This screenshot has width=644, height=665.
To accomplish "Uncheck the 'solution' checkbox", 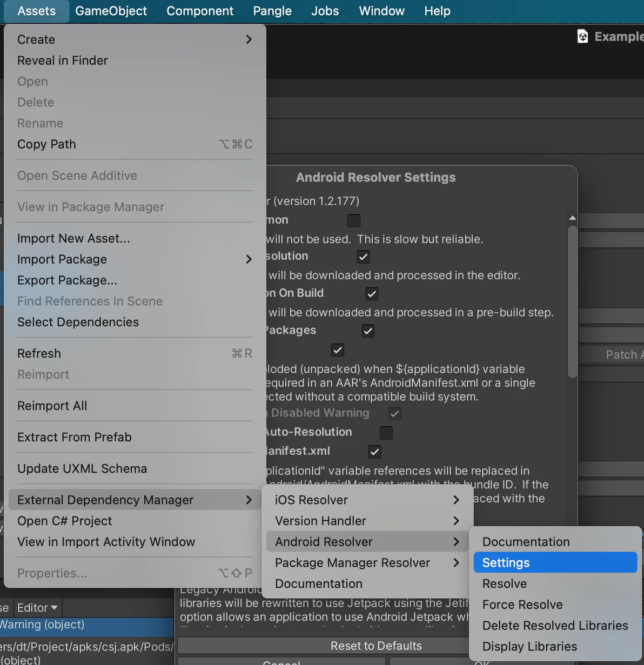I will pyautogui.click(x=363, y=257).
